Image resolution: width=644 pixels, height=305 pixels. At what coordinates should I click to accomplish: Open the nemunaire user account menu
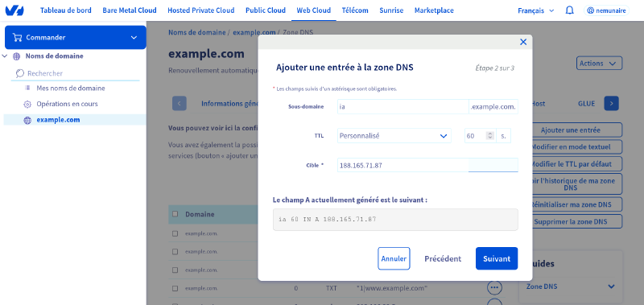[x=606, y=10]
